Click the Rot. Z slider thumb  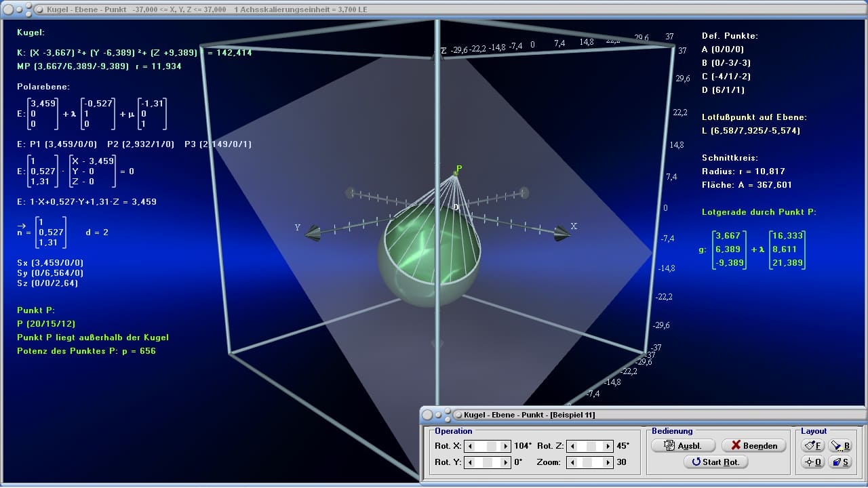coord(591,446)
